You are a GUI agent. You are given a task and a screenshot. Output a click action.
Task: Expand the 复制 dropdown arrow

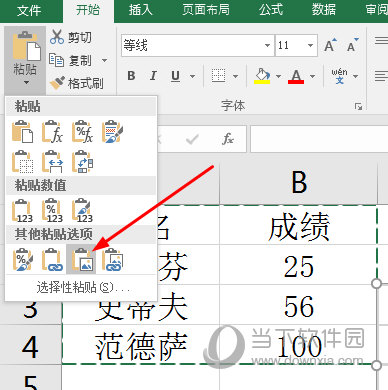(104, 61)
